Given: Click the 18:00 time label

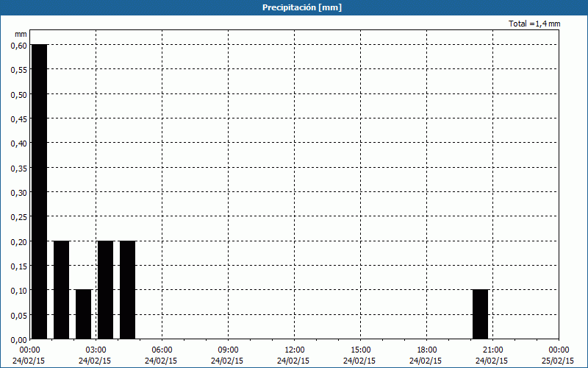Looking at the screenshot, I should (427, 350).
